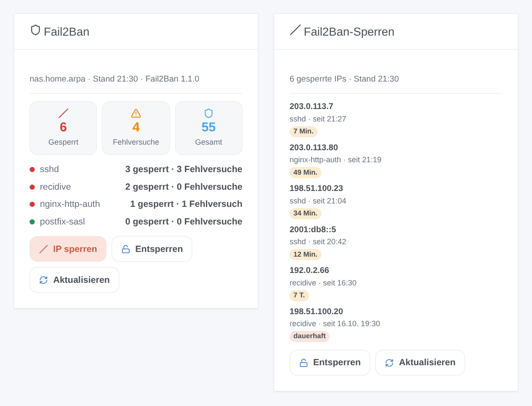
Task: Select the postfix-sasl jail name
Action: 62,221
